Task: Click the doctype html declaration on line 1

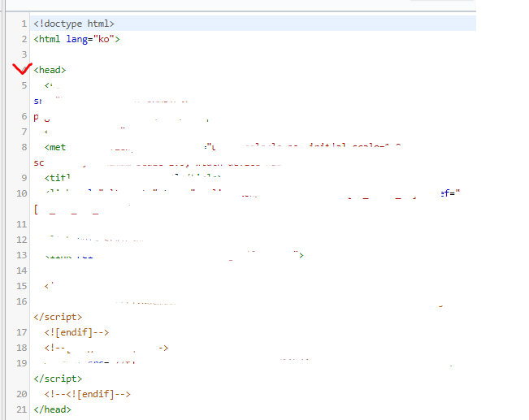Action: (74, 24)
